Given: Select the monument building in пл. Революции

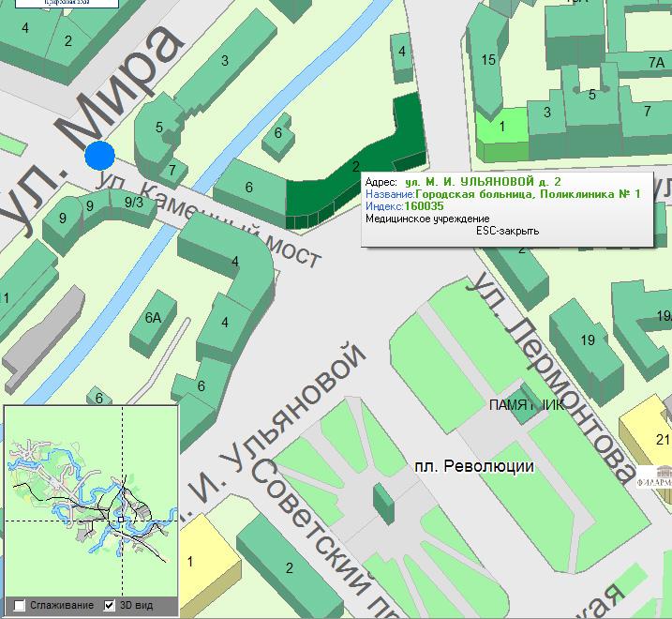Looking at the screenshot, I should [384, 505].
